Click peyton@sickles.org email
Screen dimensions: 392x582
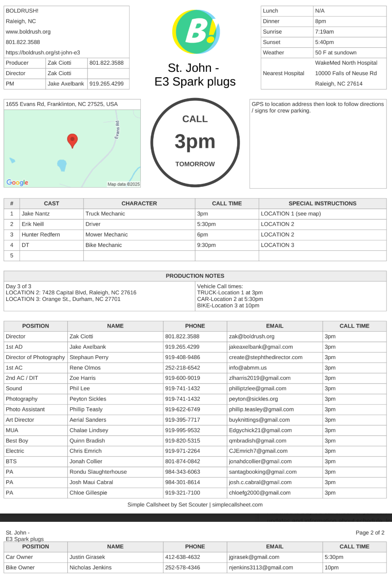(x=253, y=399)
